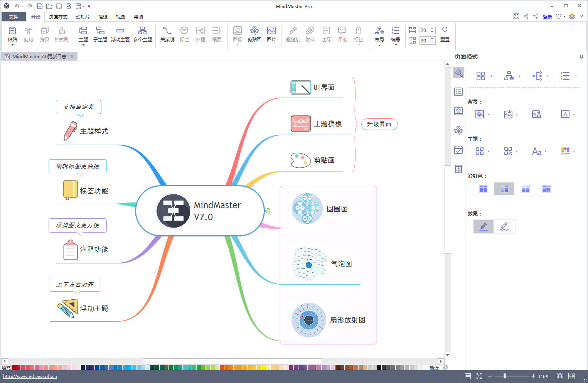Click the zoom slider handle in status bar

505,376
